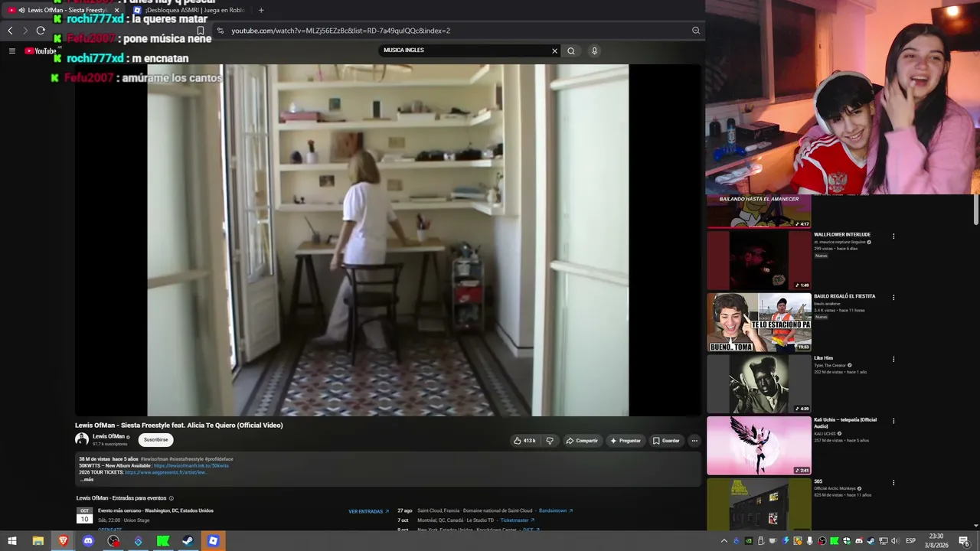Viewport: 980px width, 551px height.
Task: Start voice search with the microphone
Action: tap(594, 51)
